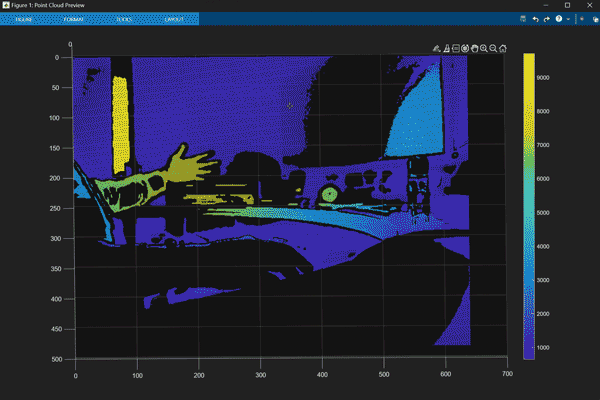This screenshot has width=600, height=400.
Task: Save the figure using the disk icon
Action: click(x=523, y=19)
